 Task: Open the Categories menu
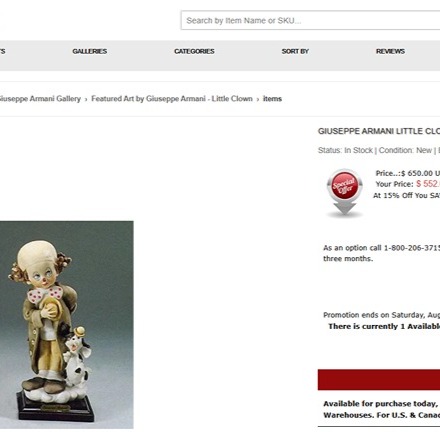pyautogui.click(x=194, y=51)
